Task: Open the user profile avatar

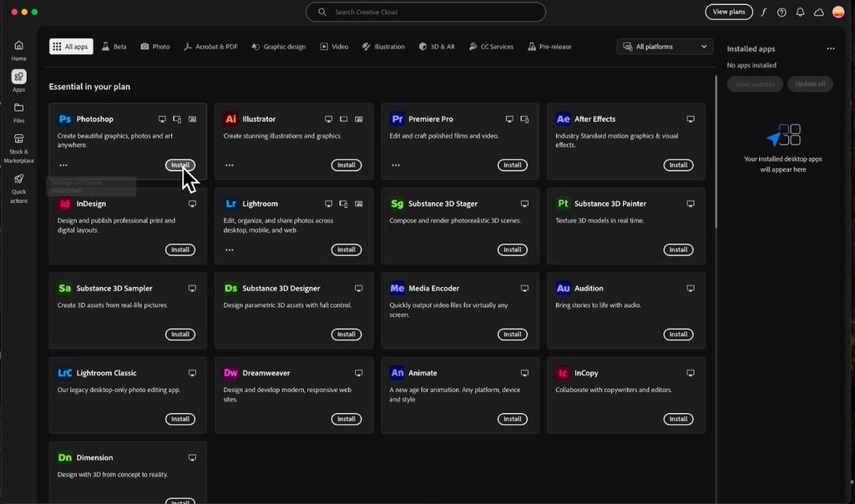Action: [838, 13]
